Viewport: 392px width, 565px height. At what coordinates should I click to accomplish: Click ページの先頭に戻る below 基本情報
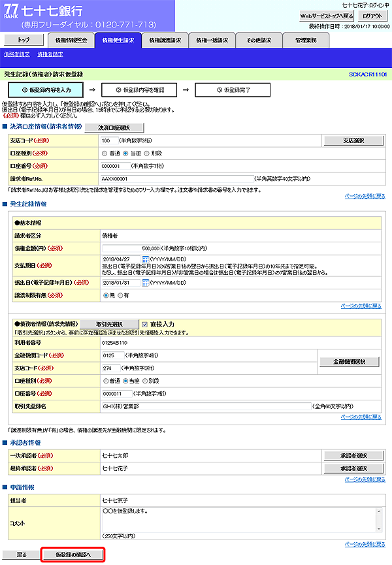pos(361,306)
